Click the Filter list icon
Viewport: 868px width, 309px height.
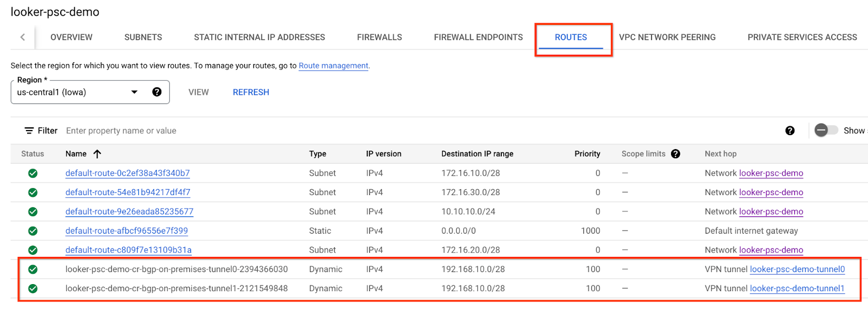[29, 131]
